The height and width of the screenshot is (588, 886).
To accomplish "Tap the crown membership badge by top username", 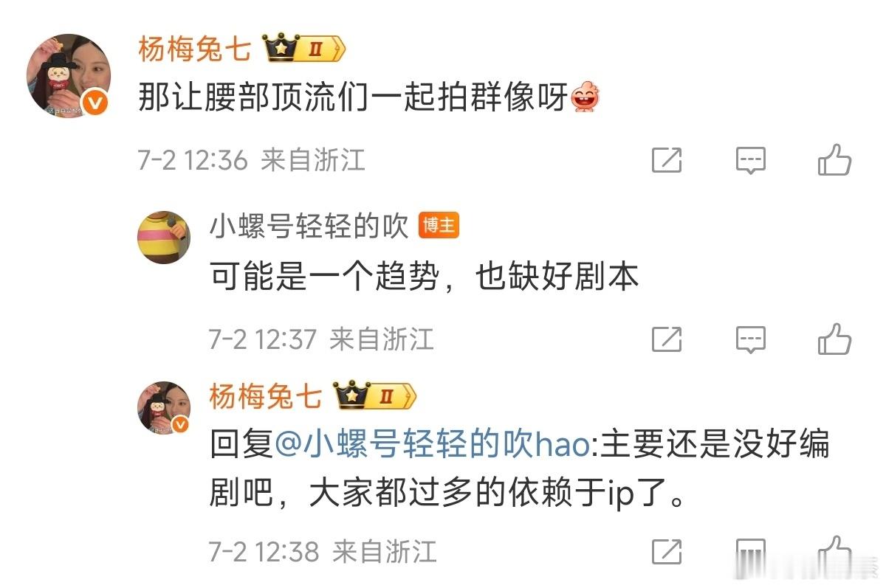I will [x=303, y=49].
